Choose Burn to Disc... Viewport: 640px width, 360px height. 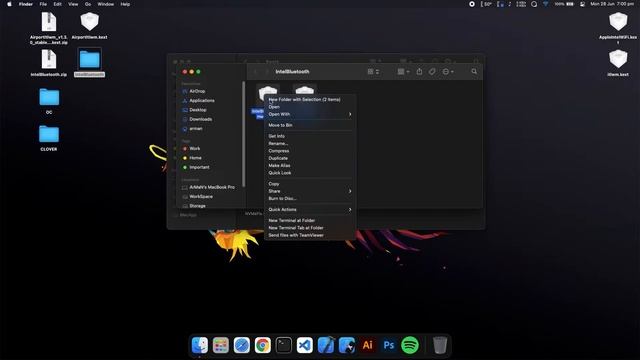[x=310, y=198]
